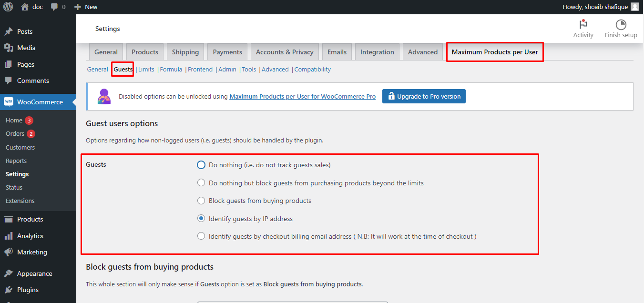
Task: Open Howdy, shoaib shafique account menu
Action: pyautogui.click(x=601, y=7)
